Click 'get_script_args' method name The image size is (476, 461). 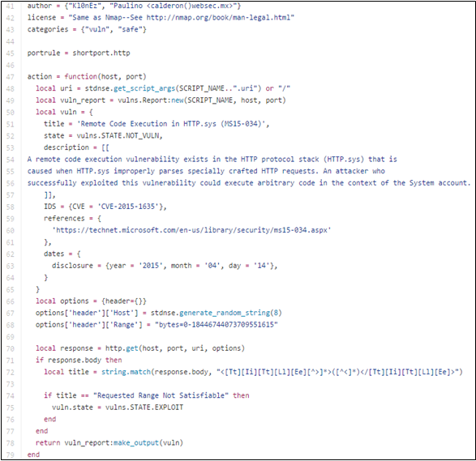pos(144,88)
